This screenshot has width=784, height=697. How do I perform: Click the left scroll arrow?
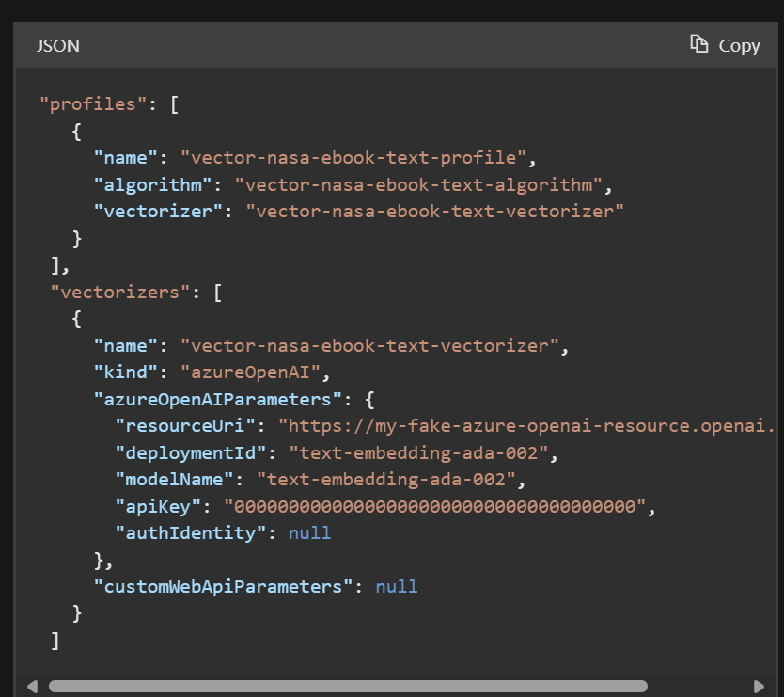pos(33,686)
